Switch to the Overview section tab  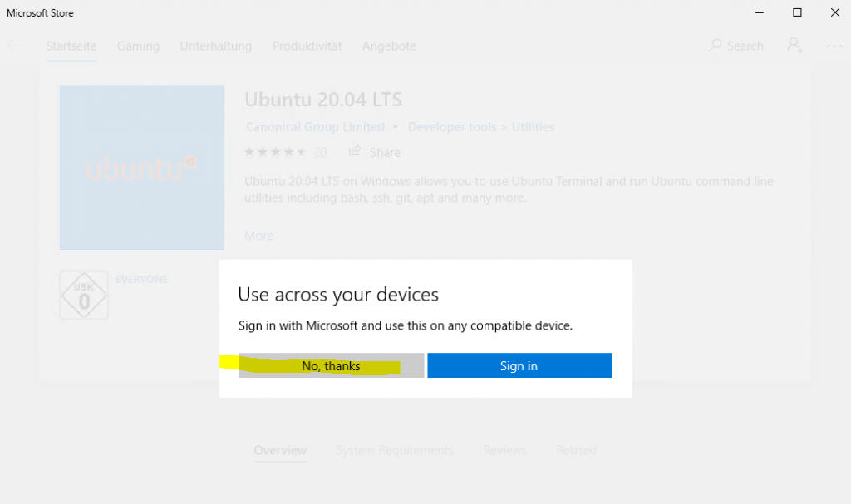tap(281, 450)
